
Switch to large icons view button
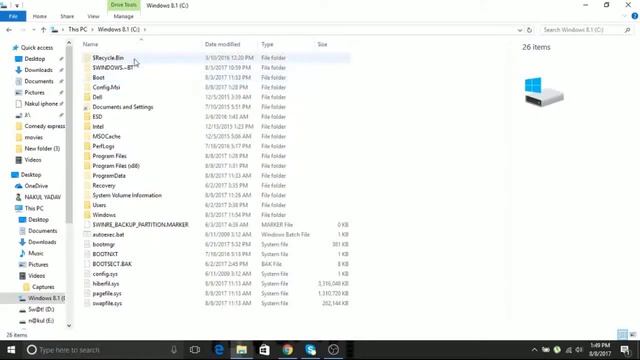pos(633,334)
